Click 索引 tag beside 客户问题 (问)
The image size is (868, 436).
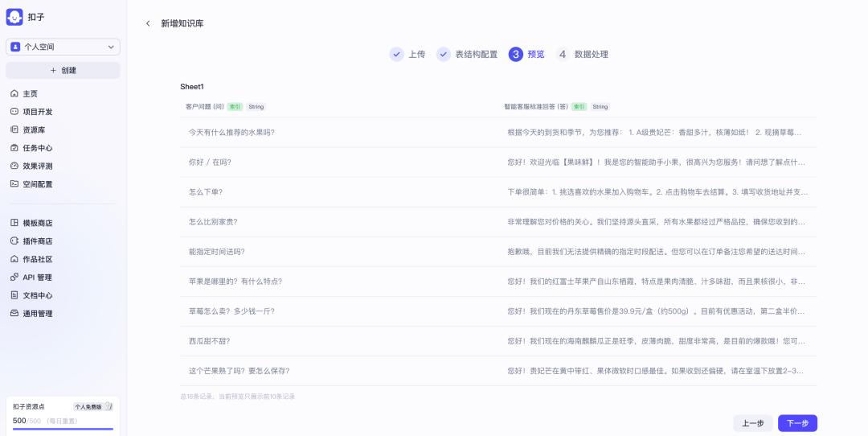pos(235,106)
